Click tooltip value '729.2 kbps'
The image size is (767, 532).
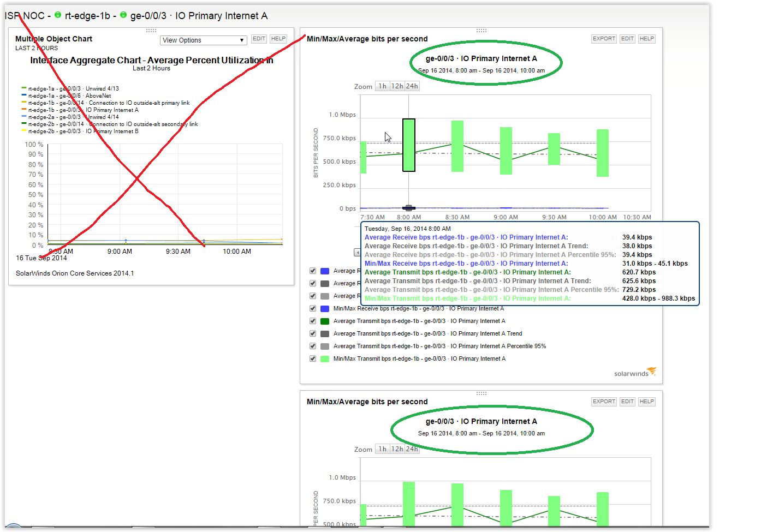tap(639, 290)
